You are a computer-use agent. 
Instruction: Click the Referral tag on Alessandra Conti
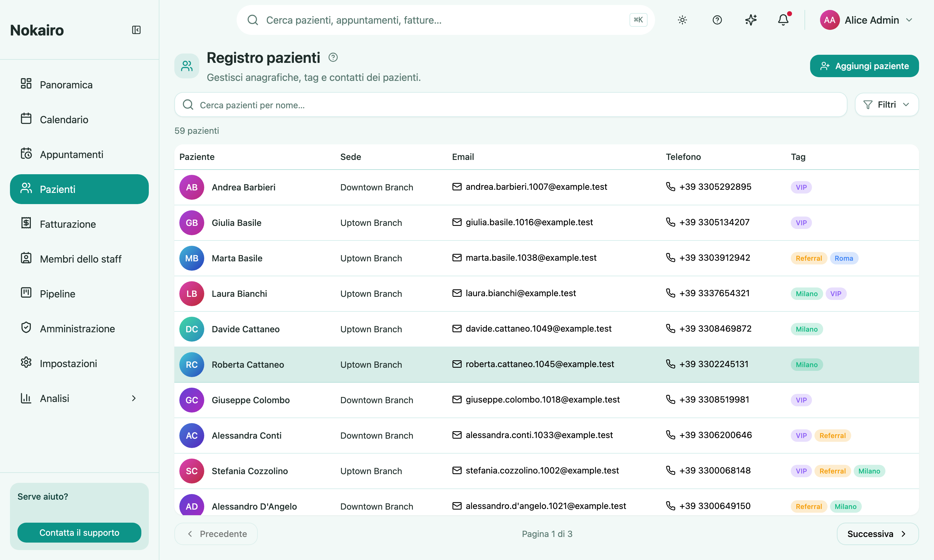tap(833, 436)
